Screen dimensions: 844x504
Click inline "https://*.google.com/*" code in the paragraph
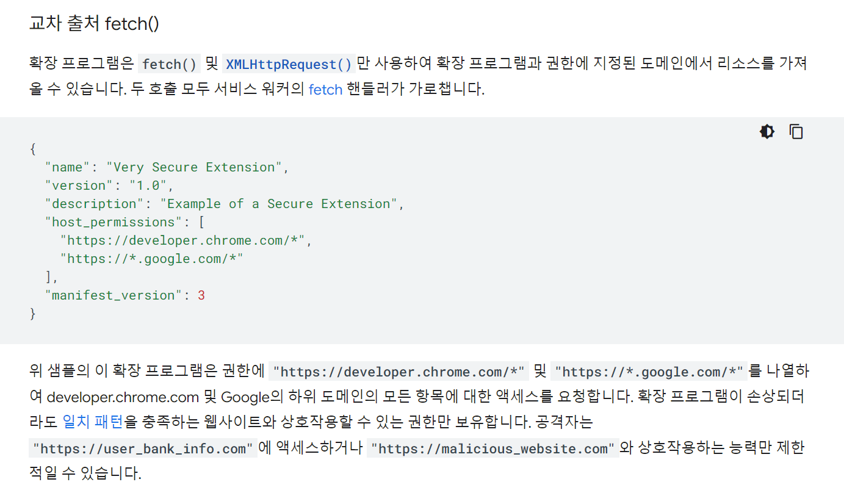(x=649, y=372)
